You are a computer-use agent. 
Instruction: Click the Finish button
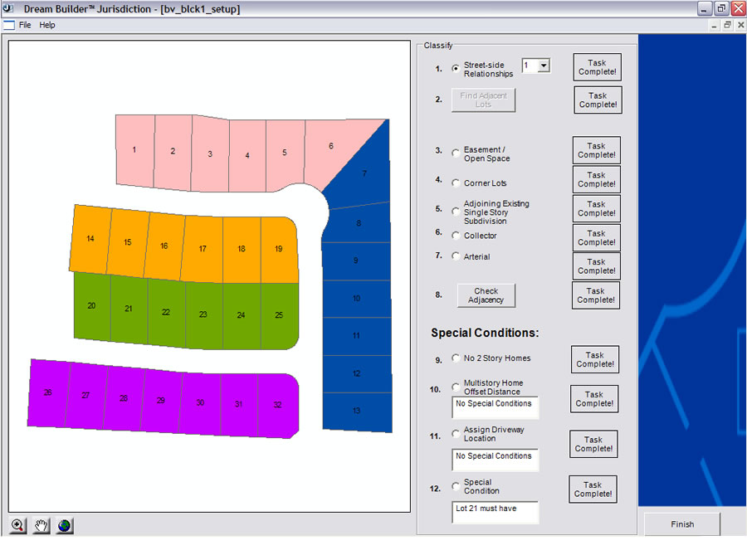[x=682, y=524]
